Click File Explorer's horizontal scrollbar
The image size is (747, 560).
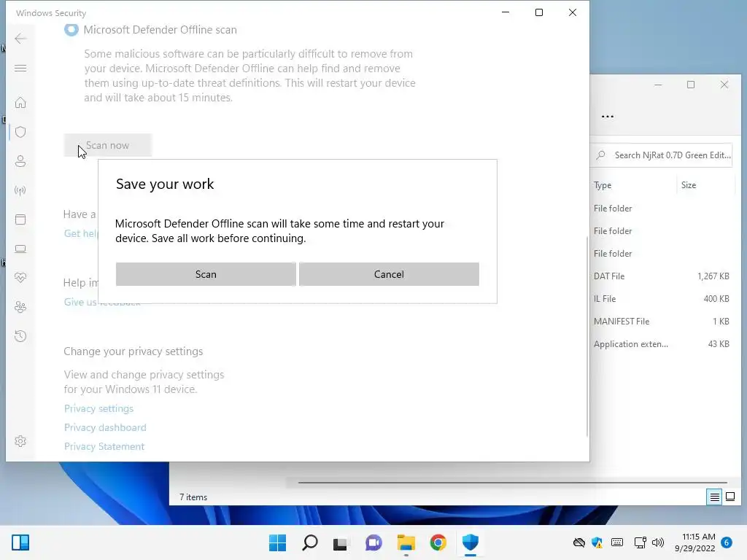tap(512, 483)
